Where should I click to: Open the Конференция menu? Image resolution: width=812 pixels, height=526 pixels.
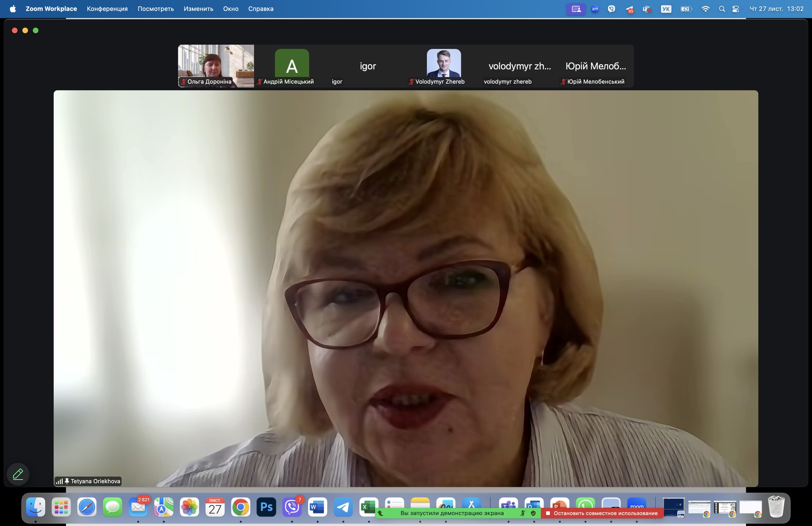(107, 9)
